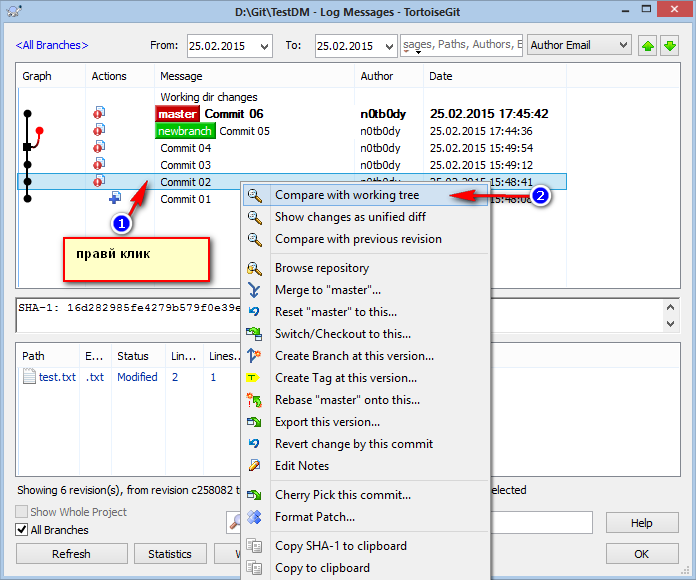Open the <All Branches> link

pos(52,45)
